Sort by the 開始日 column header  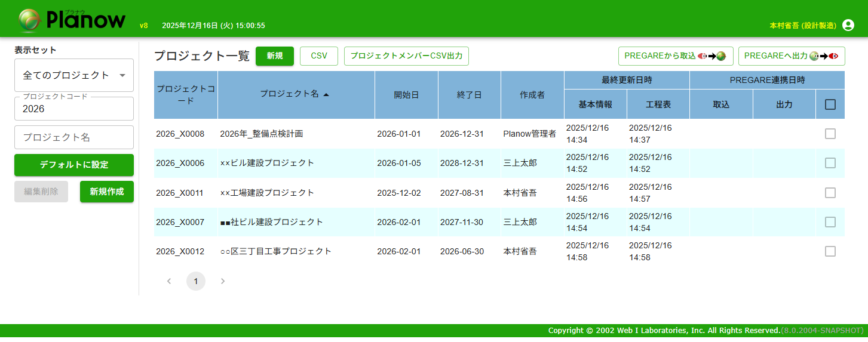pos(406,95)
